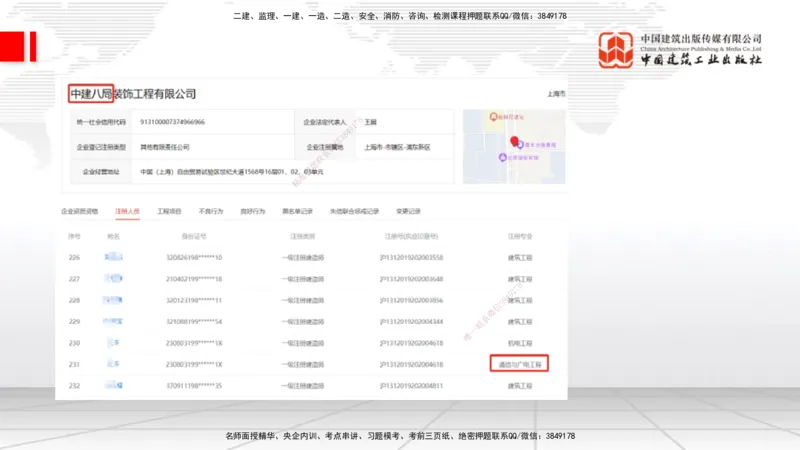The height and width of the screenshot is (450, 800).
Task: Open the person name link in row 230
Action: click(113, 343)
